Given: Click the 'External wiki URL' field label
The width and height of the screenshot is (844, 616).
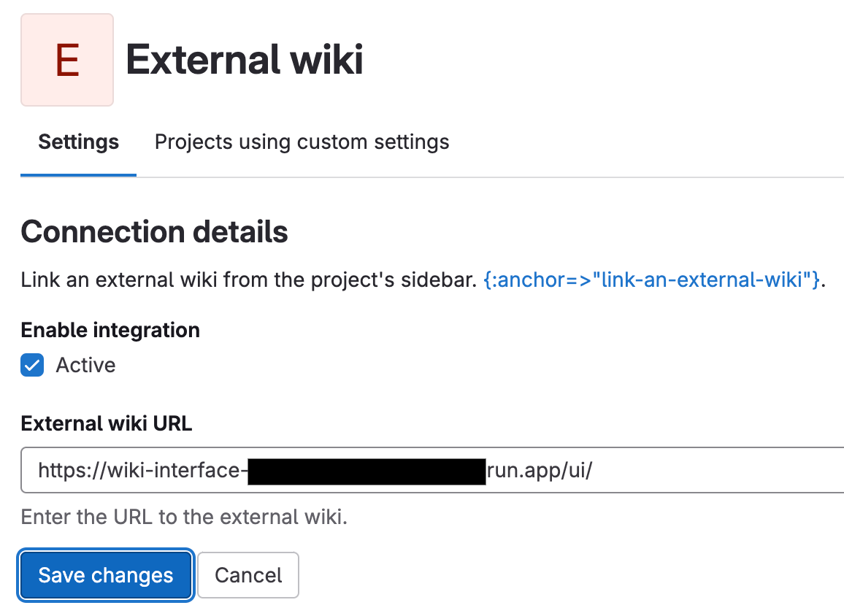Looking at the screenshot, I should (x=107, y=423).
